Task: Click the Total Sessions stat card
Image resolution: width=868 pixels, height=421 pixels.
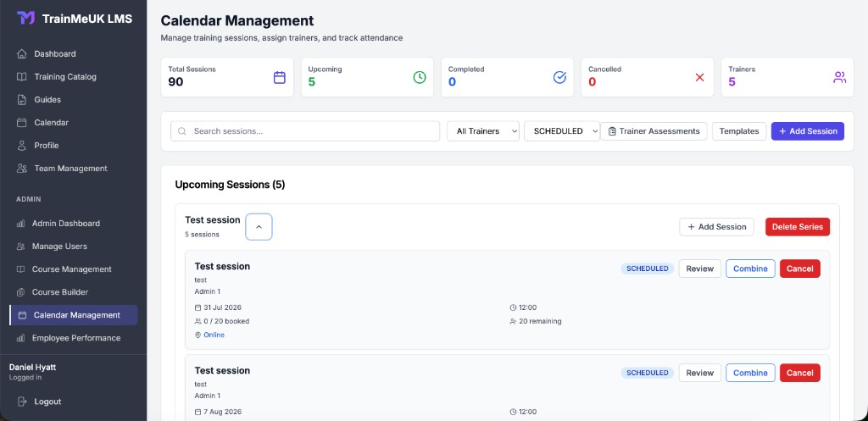Action: coord(227,77)
